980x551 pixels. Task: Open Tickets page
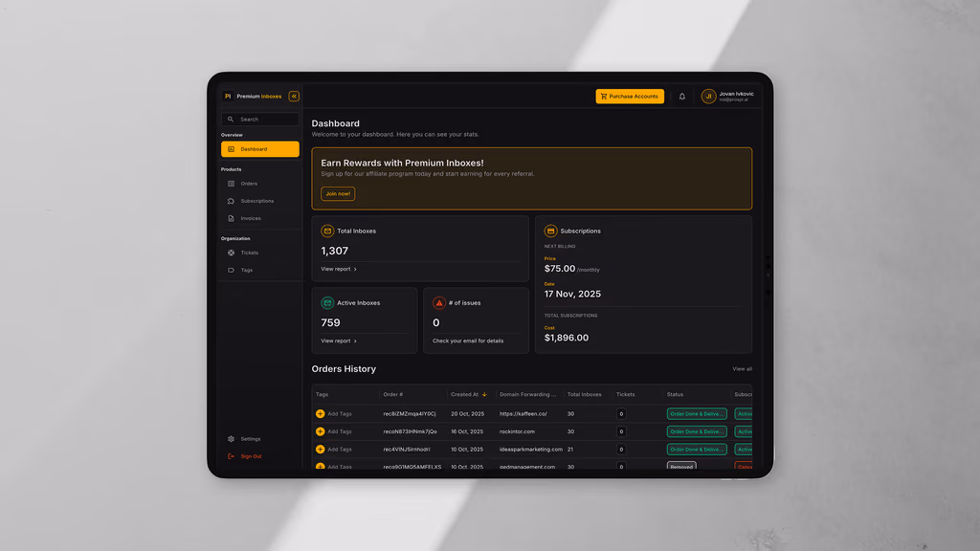pos(260,253)
